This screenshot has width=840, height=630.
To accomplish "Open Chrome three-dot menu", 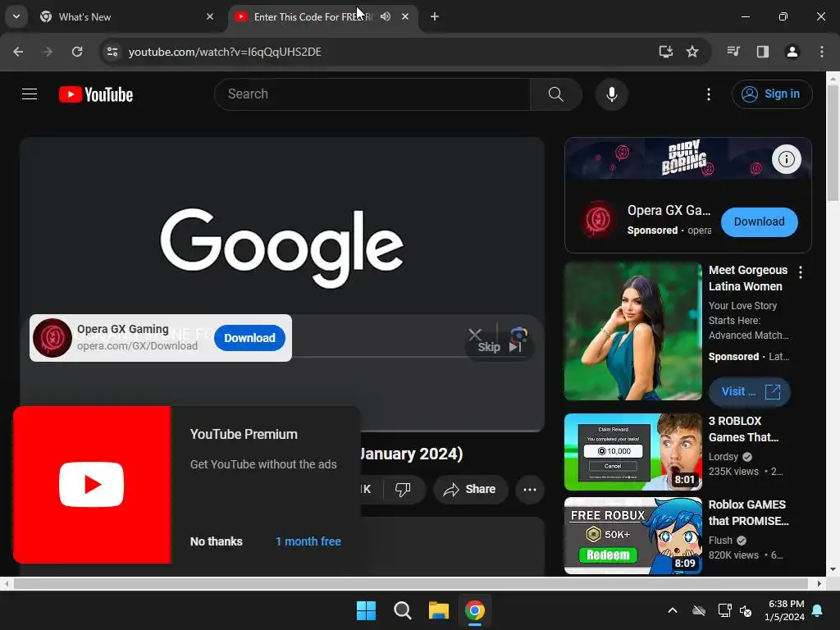I will pos(821,52).
